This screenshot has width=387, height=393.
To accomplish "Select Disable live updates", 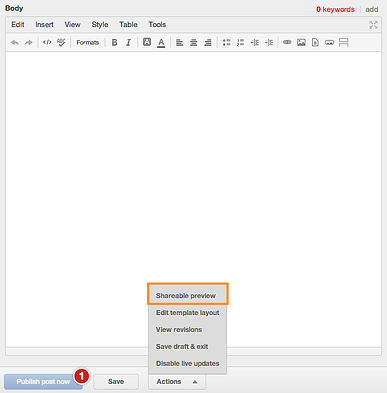I will (188, 363).
